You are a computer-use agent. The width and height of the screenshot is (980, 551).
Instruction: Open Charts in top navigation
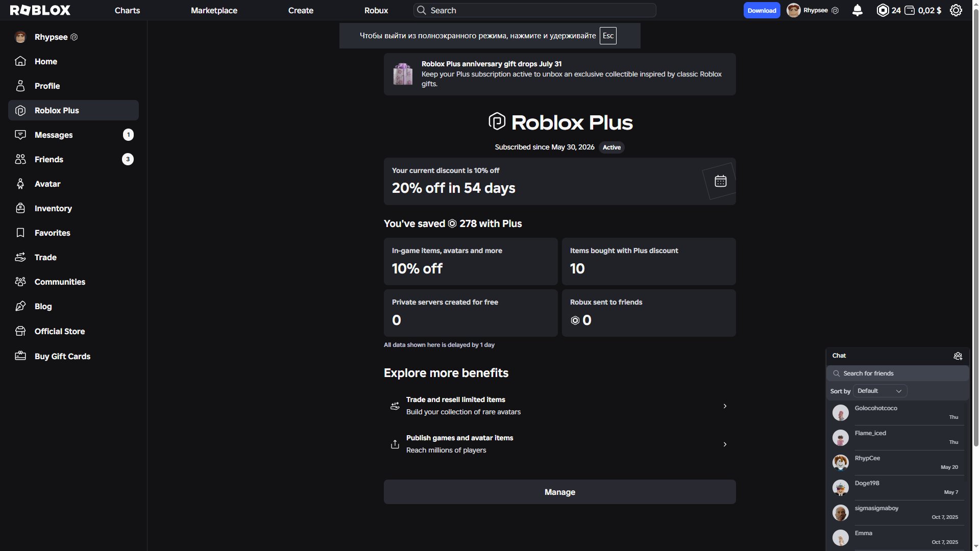click(x=127, y=10)
